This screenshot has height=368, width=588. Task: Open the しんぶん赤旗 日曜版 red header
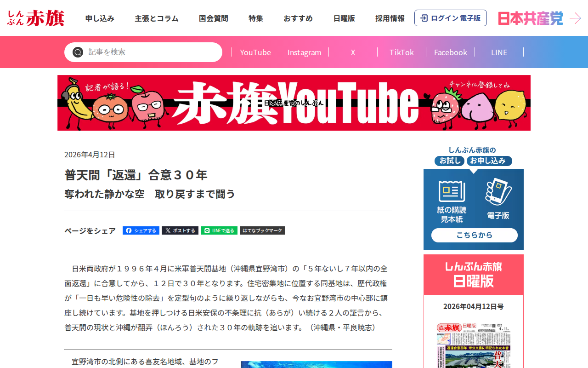coord(474,275)
